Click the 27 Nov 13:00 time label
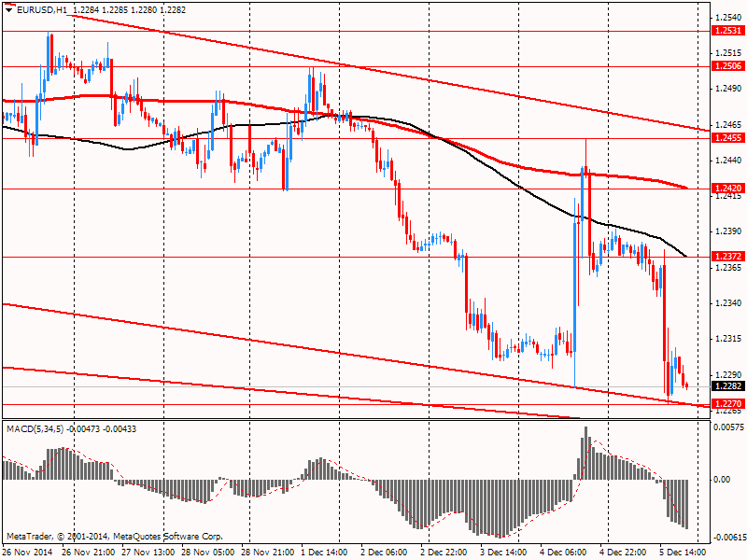747x560 pixels. [x=148, y=552]
